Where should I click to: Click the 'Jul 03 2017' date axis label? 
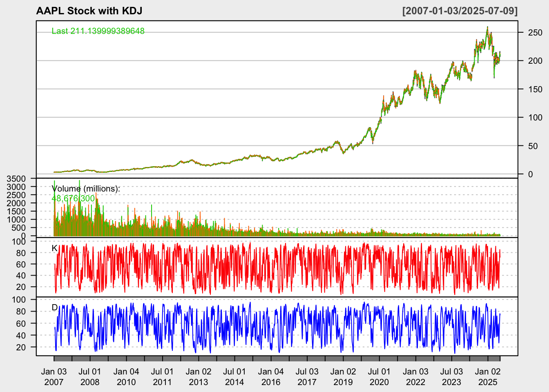tap(307, 377)
